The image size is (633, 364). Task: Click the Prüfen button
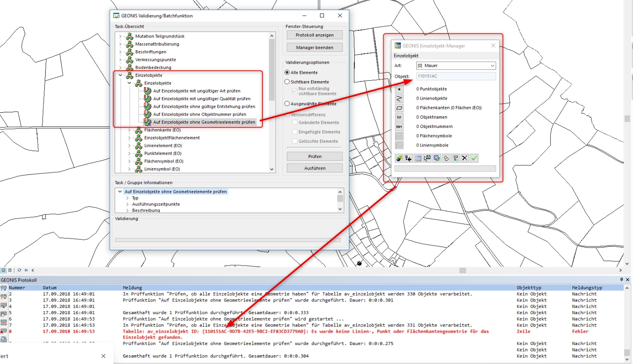(315, 156)
